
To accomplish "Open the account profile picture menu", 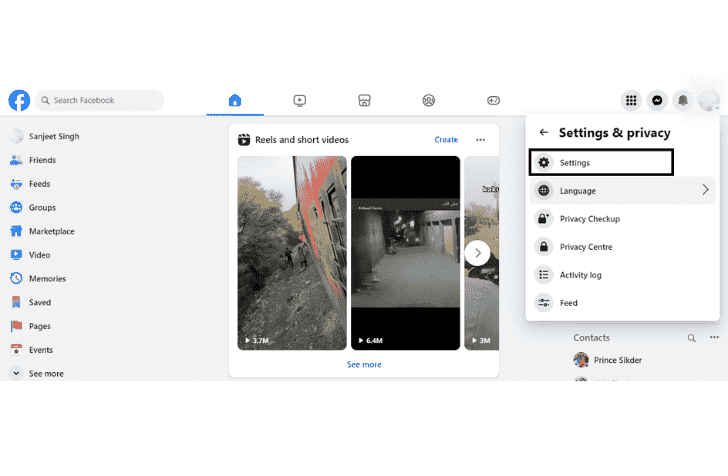I will pos(709,100).
